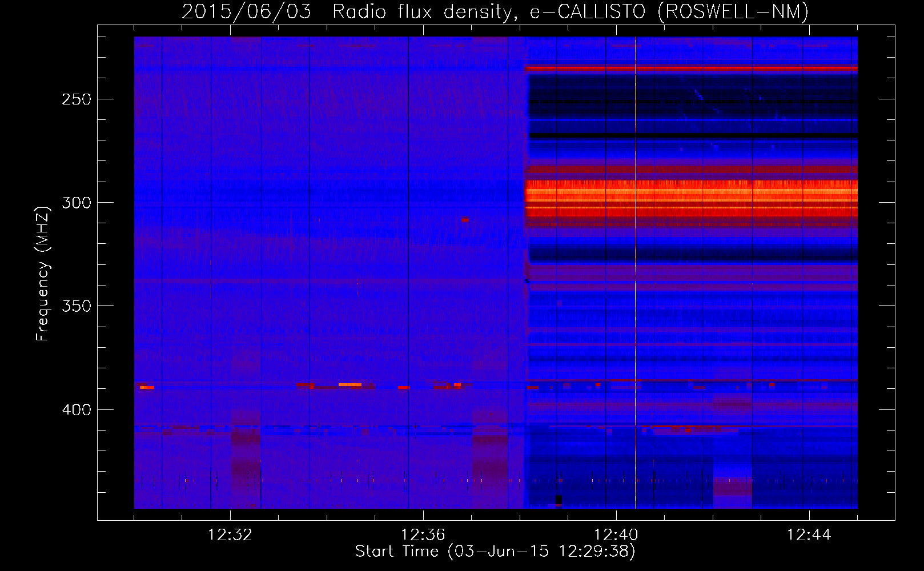Click the plot title '2015/06/03 Radio flux density'
Screen dimensions: 924x571
495,11
